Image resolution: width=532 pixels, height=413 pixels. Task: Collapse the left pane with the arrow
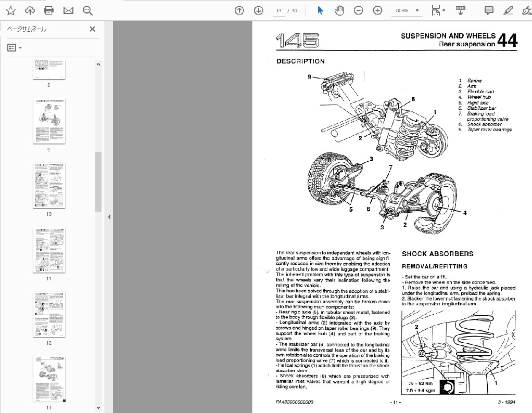tap(109, 217)
